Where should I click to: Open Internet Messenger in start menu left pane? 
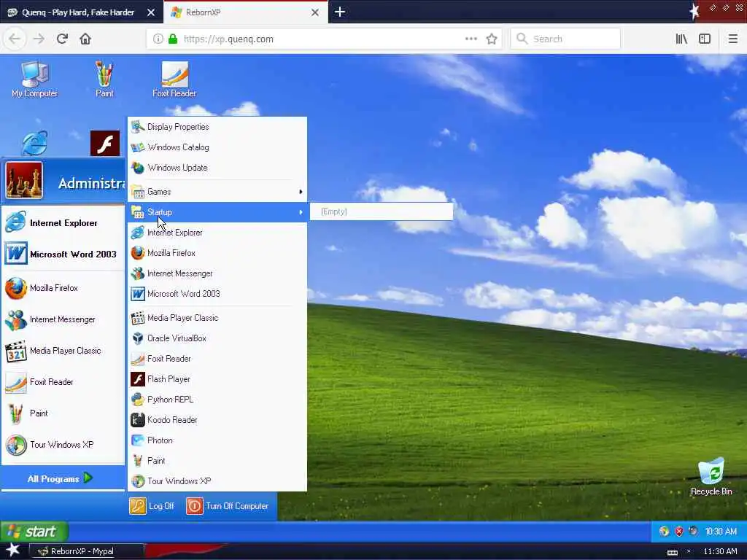pos(63,319)
